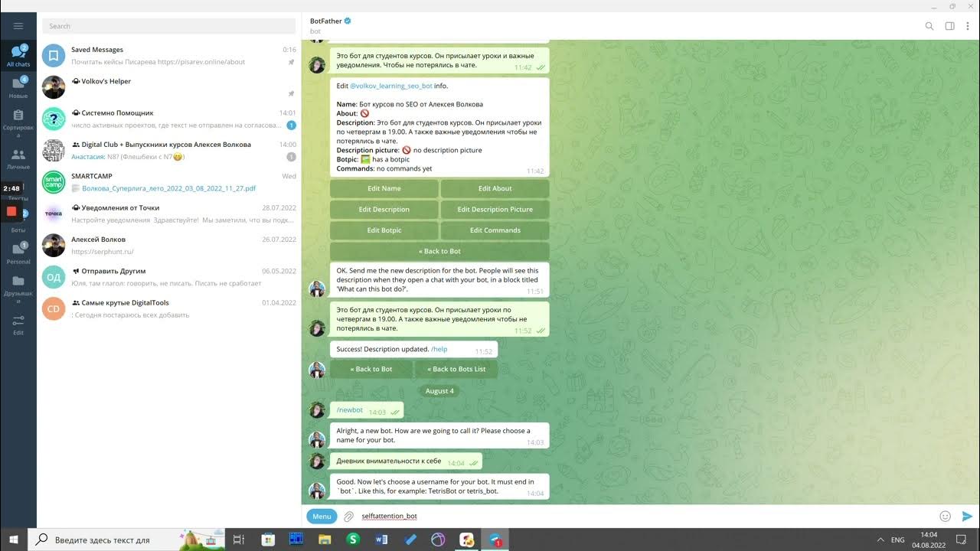Click the SMARTCAMP green avatar
Image resolution: width=980 pixels, height=551 pixels.
click(x=54, y=182)
